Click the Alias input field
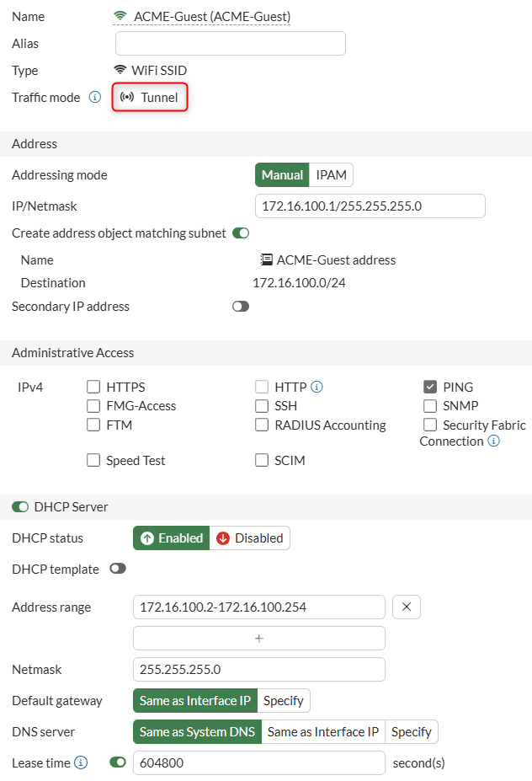Image resolution: width=532 pixels, height=781 pixels. (231, 43)
